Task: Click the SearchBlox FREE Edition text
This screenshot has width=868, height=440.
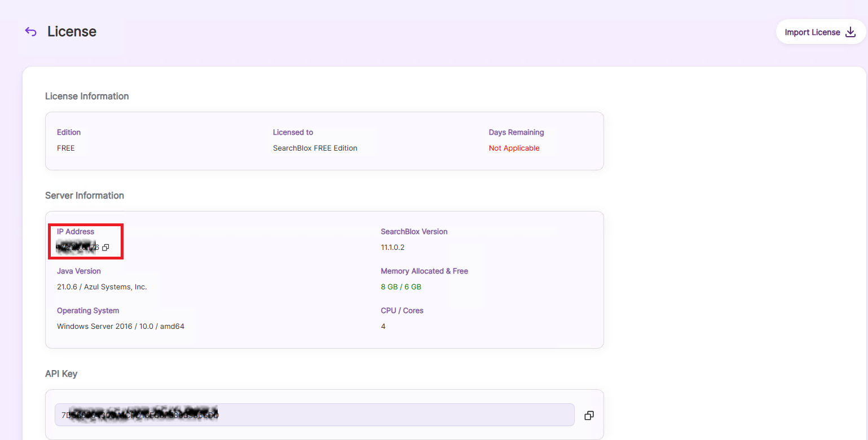Action: tap(315, 148)
